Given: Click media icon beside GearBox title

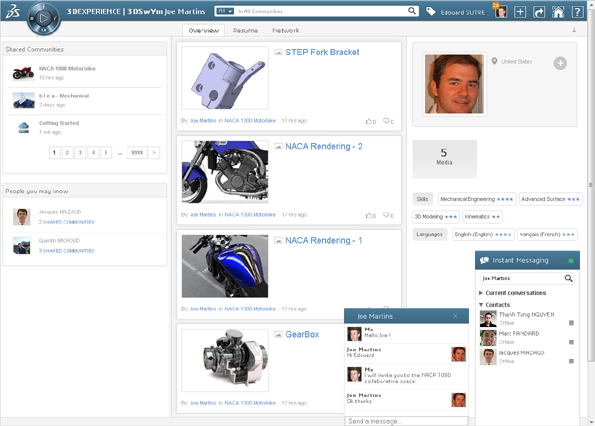Looking at the screenshot, I should click(278, 335).
